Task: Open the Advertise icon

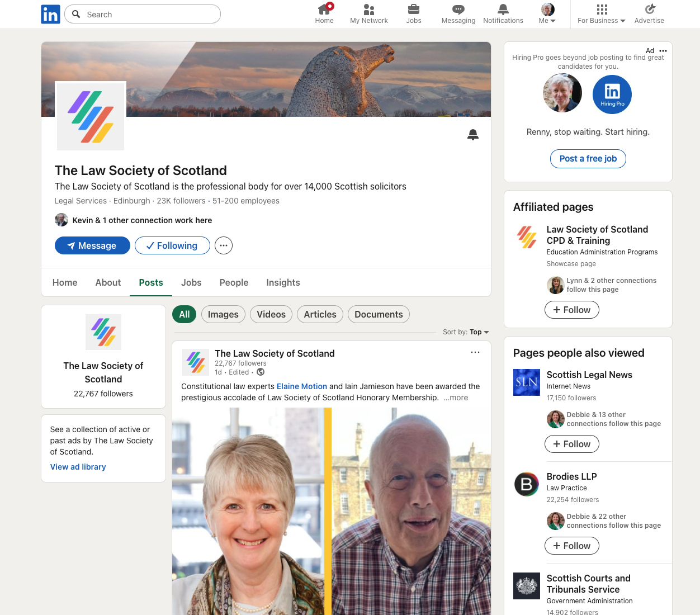Action: (x=649, y=14)
